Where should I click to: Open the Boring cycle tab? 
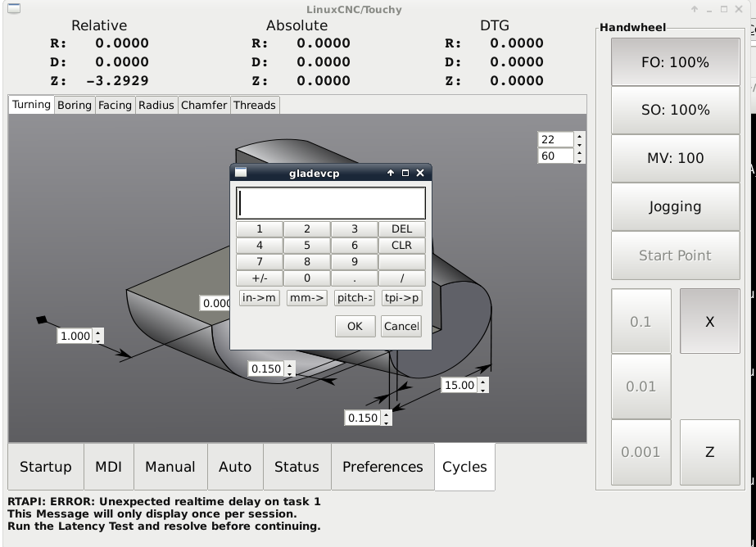[x=75, y=105]
